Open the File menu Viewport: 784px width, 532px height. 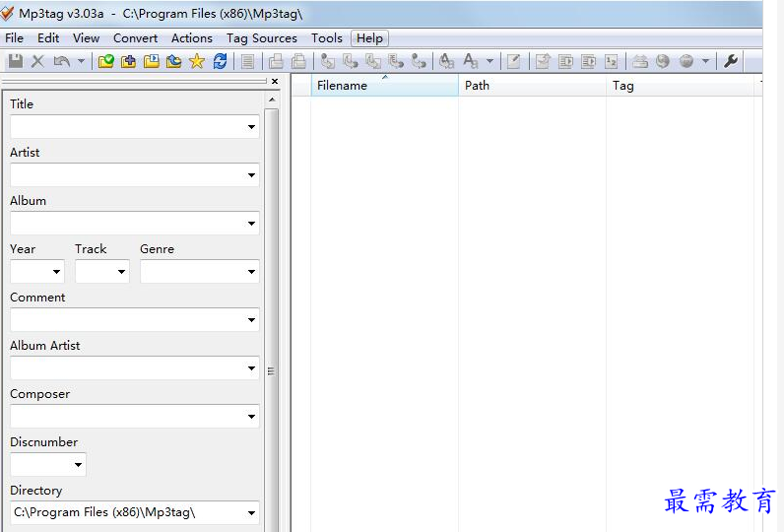pos(14,38)
